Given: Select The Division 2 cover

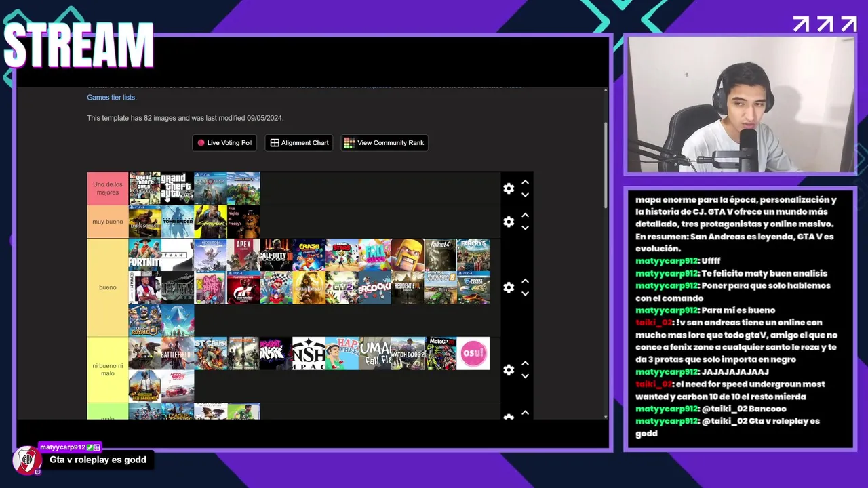Looking at the screenshot, I should (243, 353).
